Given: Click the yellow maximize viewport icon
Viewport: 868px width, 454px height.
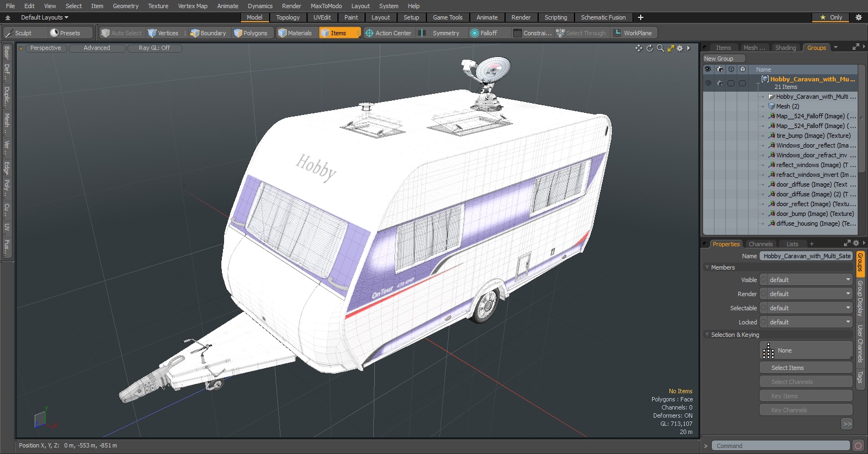Looking at the screenshot, I should pyautogui.click(x=671, y=48).
